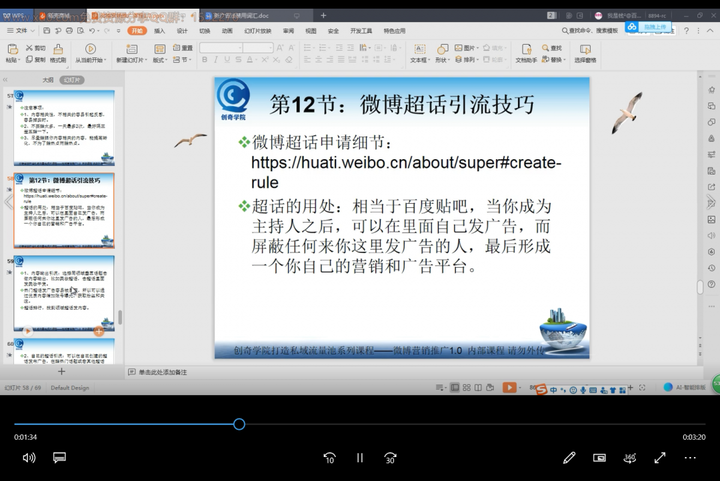Click the notes area 单击此处添加备注
Viewport: 720px width, 481px height.
point(163,372)
